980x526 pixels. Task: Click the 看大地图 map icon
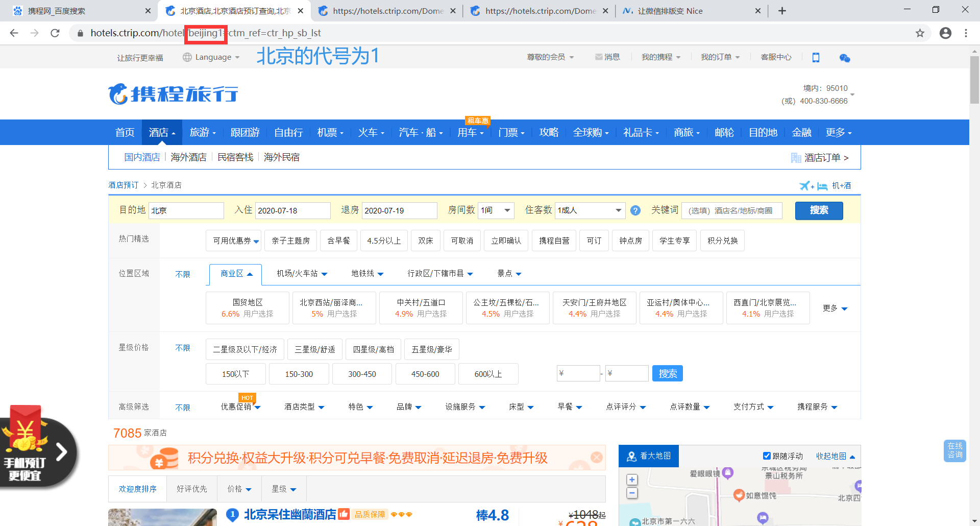(x=631, y=456)
